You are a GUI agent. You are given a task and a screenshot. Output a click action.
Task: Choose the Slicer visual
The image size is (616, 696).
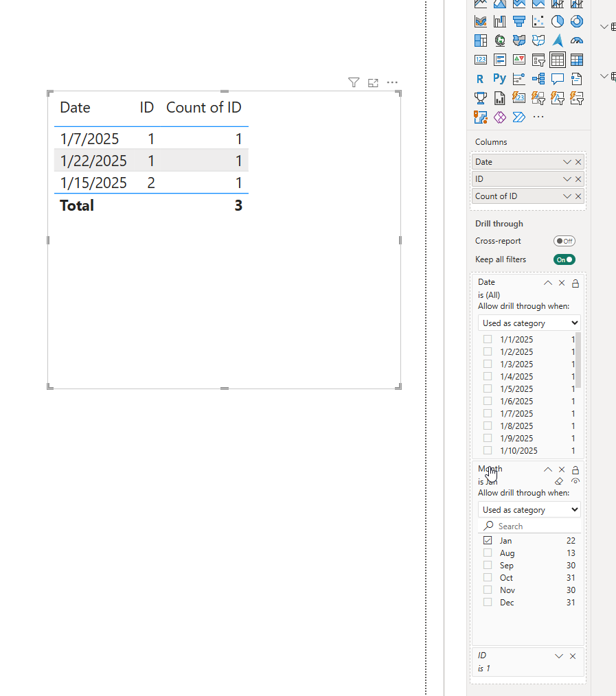(x=538, y=60)
